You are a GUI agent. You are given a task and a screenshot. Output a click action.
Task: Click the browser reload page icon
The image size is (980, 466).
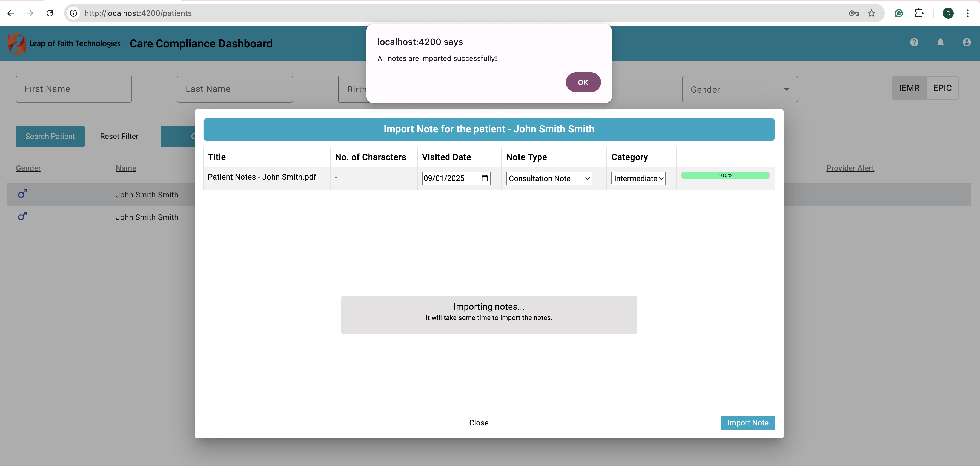coord(50,13)
